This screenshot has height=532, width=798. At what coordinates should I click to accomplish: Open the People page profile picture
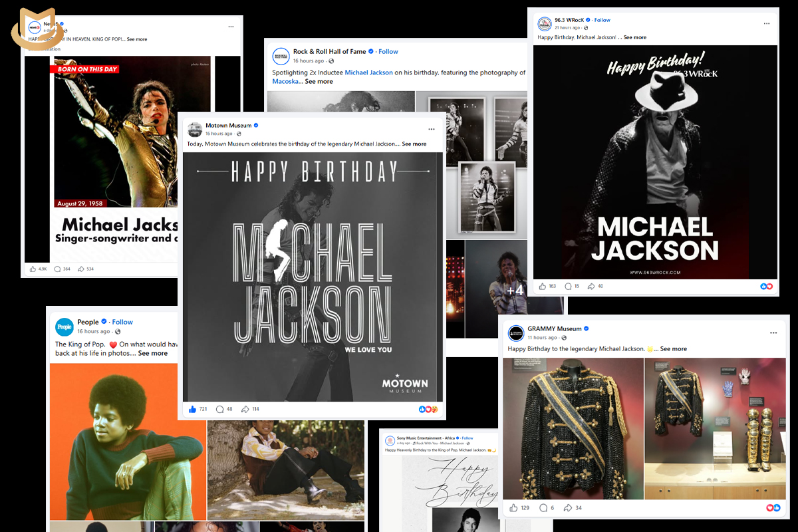pyautogui.click(x=65, y=326)
